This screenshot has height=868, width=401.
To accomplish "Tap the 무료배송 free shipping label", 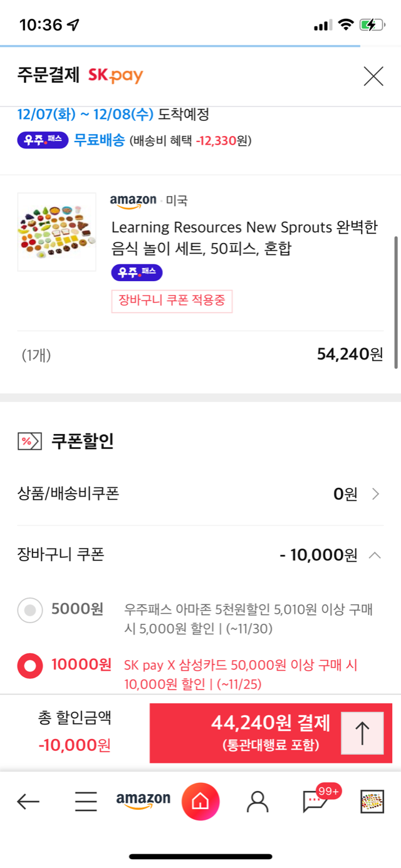I will tap(99, 140).
